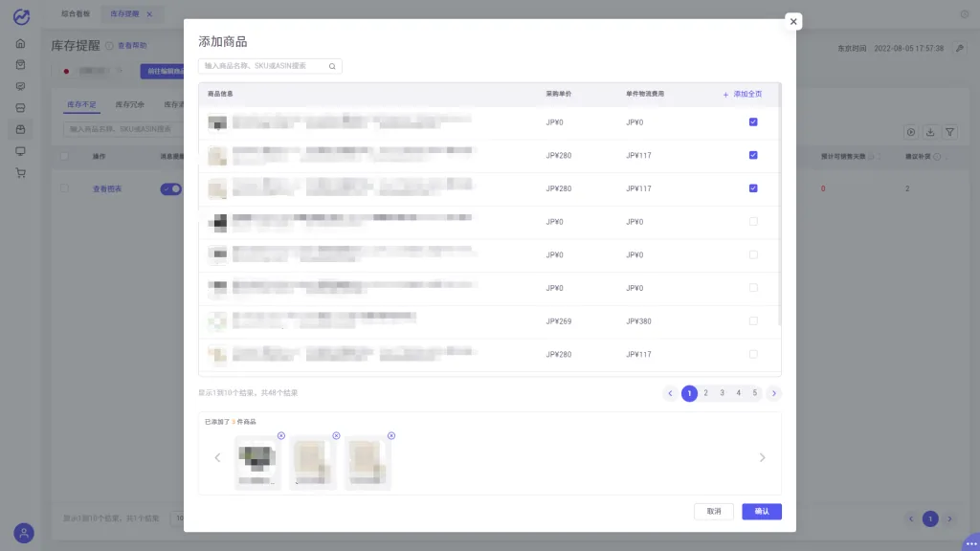
Task: Check the fifth product row checkbox
Action: [753, 254]
